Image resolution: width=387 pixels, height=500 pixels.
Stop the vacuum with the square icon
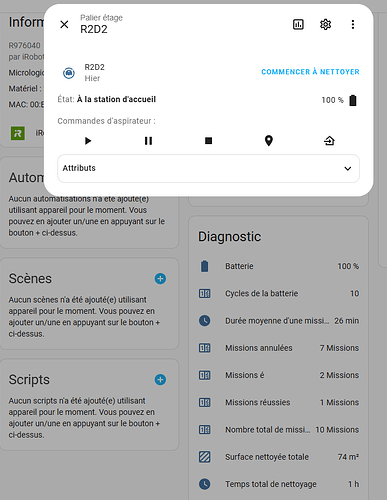click(x=209, y=141)
